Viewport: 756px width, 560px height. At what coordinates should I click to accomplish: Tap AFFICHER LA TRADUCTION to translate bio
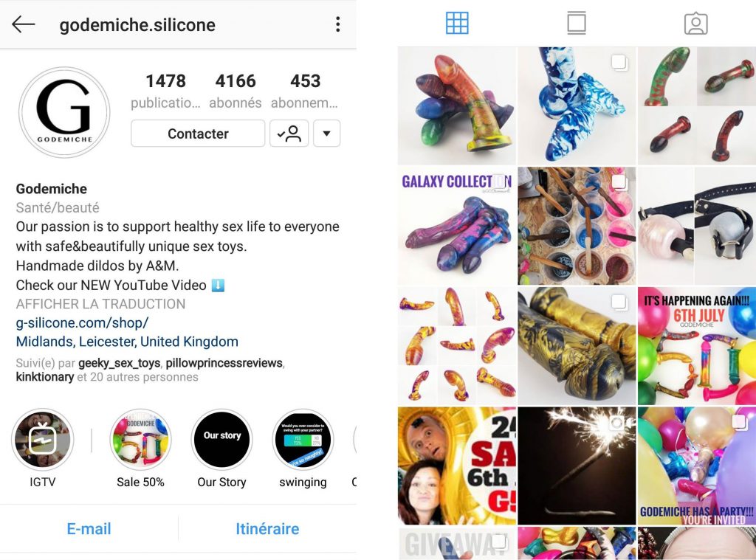pos(100,304)
